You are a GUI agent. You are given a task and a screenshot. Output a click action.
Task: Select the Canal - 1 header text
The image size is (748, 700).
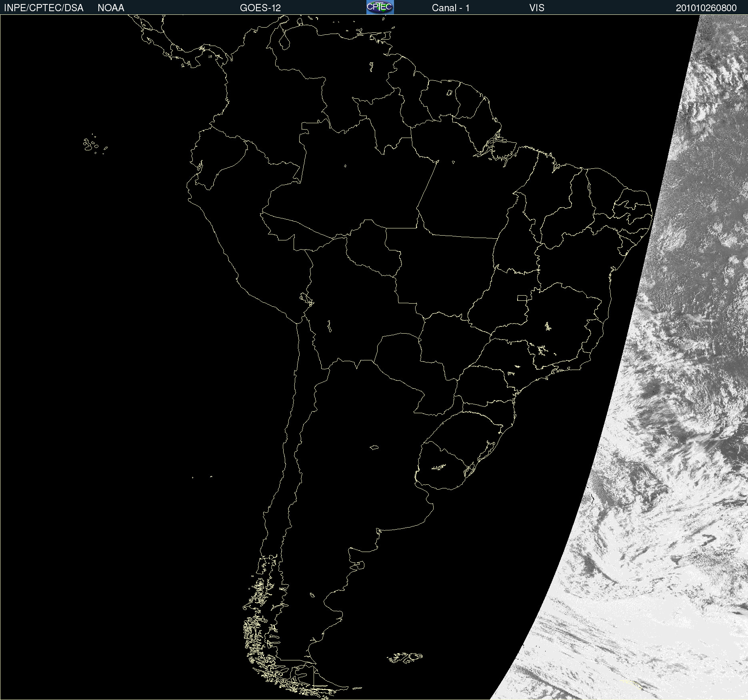point(451,8)
